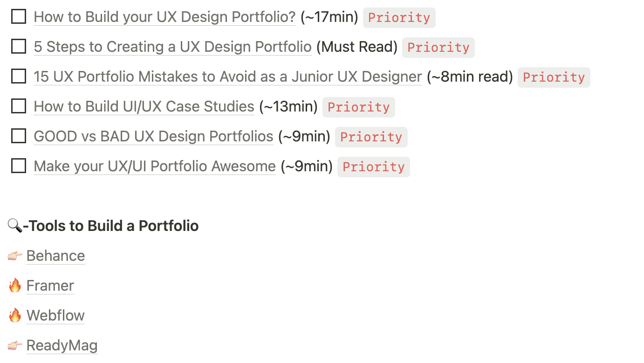Screen dimensions: 644x363
Task: Check the box for 'How to Build your UX Design Portfolio?'
Action: tap(18, 16)
